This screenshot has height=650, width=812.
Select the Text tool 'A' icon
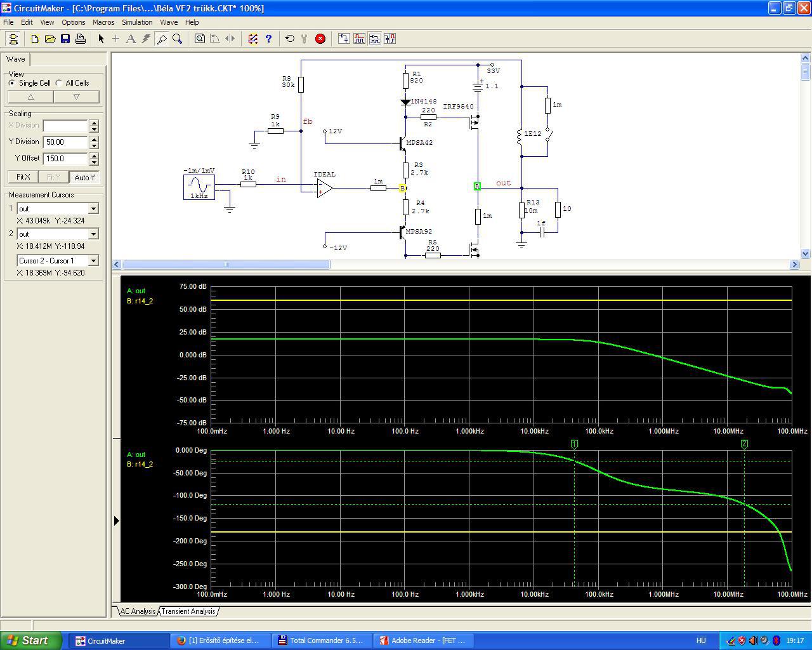click(x=131, y=39)
